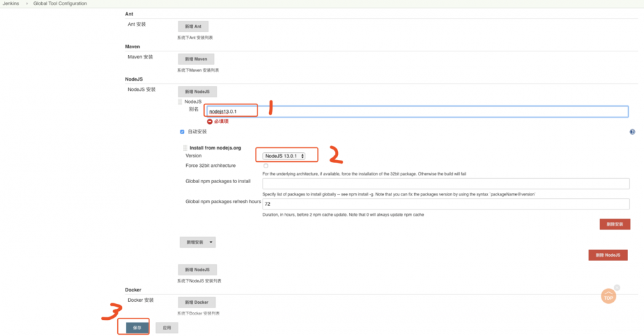Click the 新增 Docker button
The height and width of the screenshot is (336, 644).
(196, 302)
